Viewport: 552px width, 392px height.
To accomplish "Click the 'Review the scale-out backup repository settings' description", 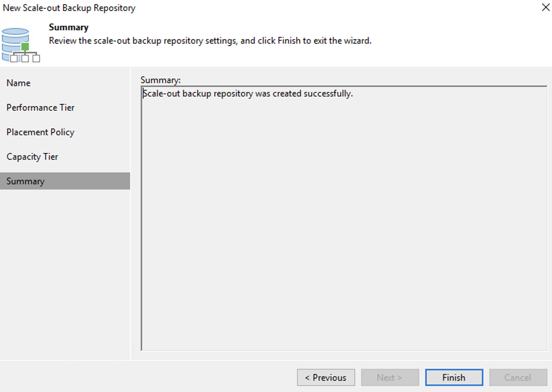I will pos(210,41).
